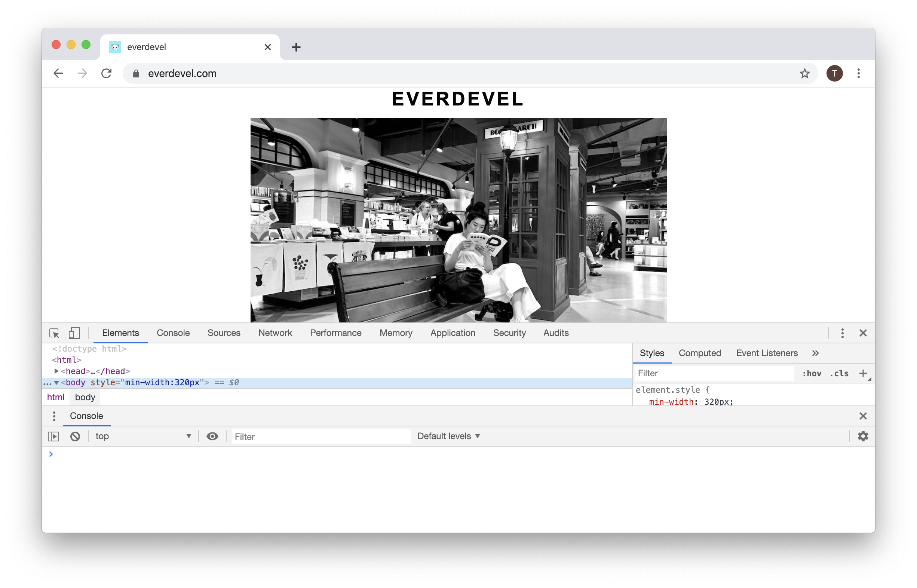
Task: Open the Security tab
Action: (509, 333)
